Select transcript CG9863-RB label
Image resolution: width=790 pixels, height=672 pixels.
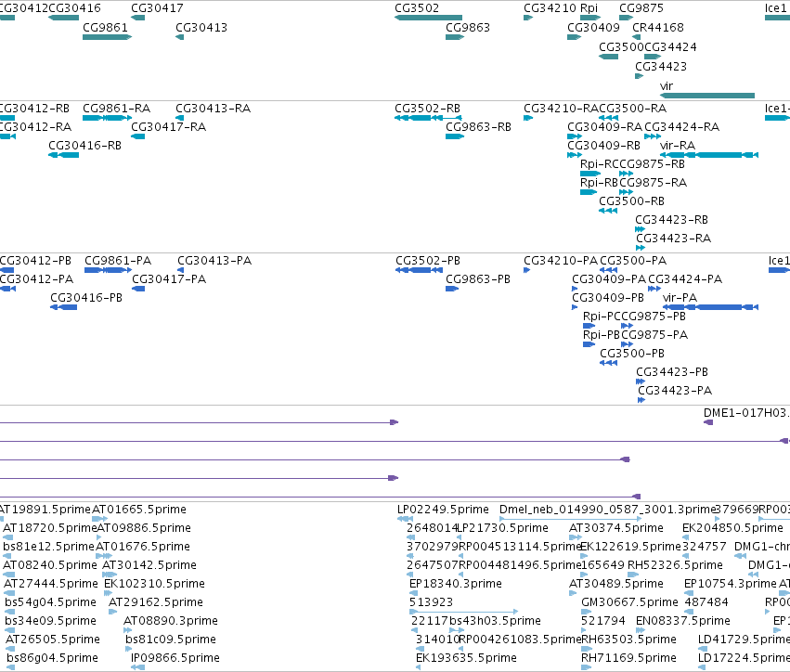[x=478, y=126]
